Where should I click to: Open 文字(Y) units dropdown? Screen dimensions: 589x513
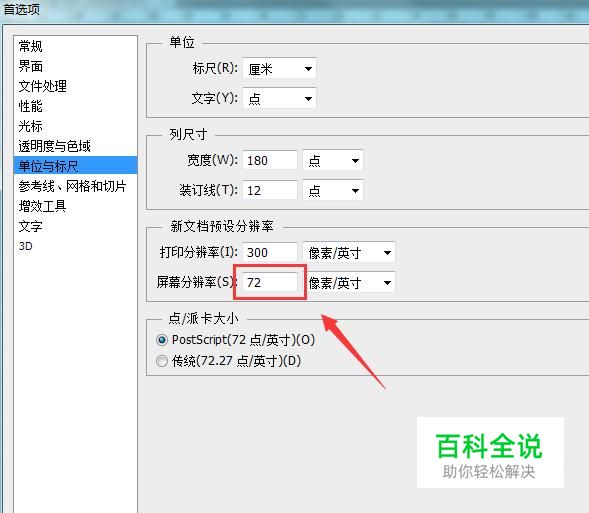tap(279, 99)
